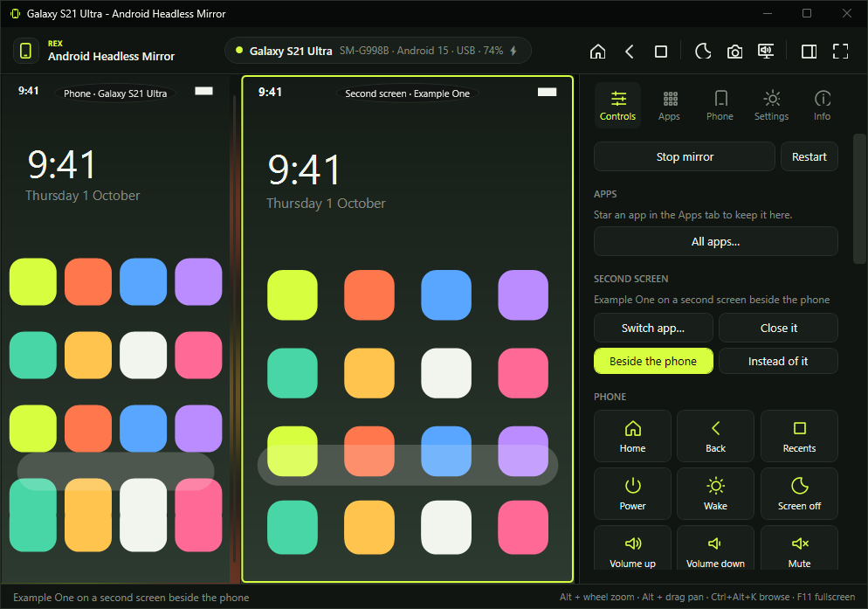This screenshot has width=868, height=609.
Task: Click the Home icon in the top toolbar
Action: pyautogui.click(x=597, y=52)
